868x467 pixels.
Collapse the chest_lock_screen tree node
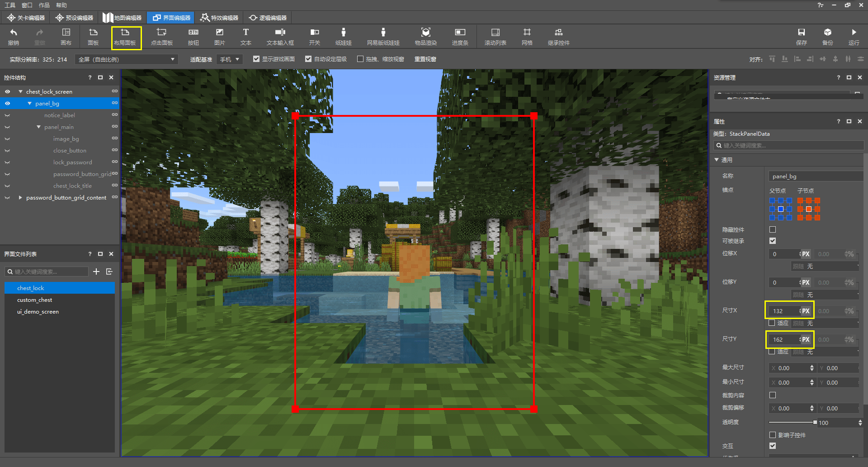20,91
